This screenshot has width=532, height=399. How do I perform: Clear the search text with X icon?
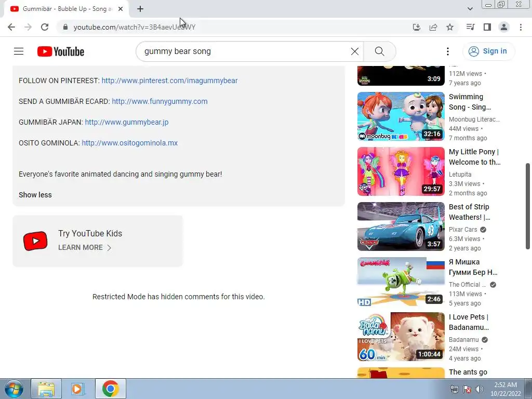point(354,51)
